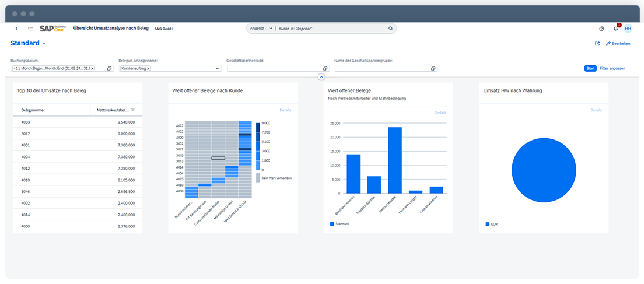Open value help for Geschäftspartnercode

(x=325, y=69)
